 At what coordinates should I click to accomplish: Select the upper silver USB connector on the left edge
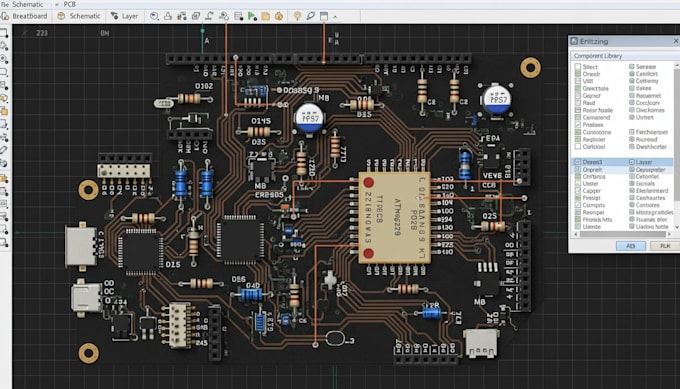point(81,246)
